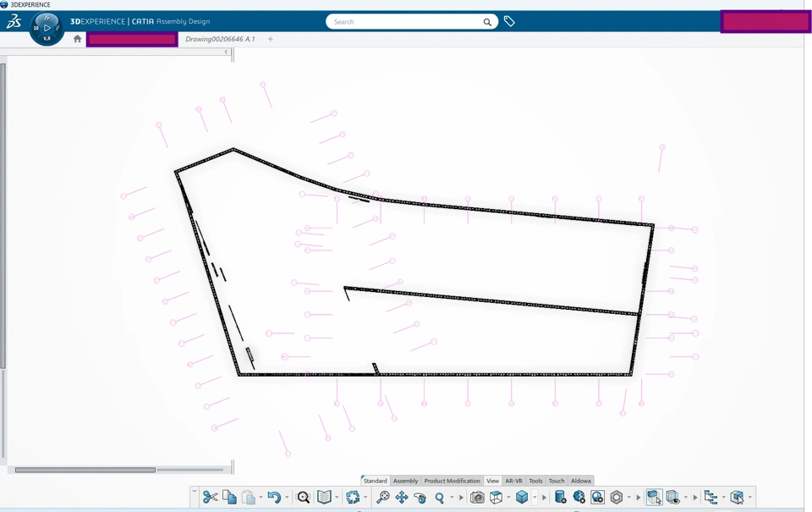
Task: Click the Zoom magnifier with plus icon
Action: 383,498
